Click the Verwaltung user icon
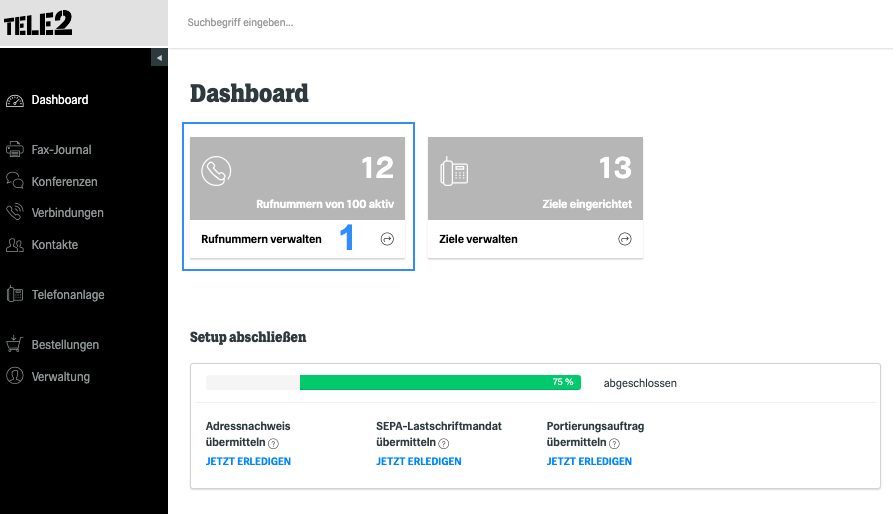The width and height of the screenshot is (893, 514). pyautogui.click(x=15, y=376)
